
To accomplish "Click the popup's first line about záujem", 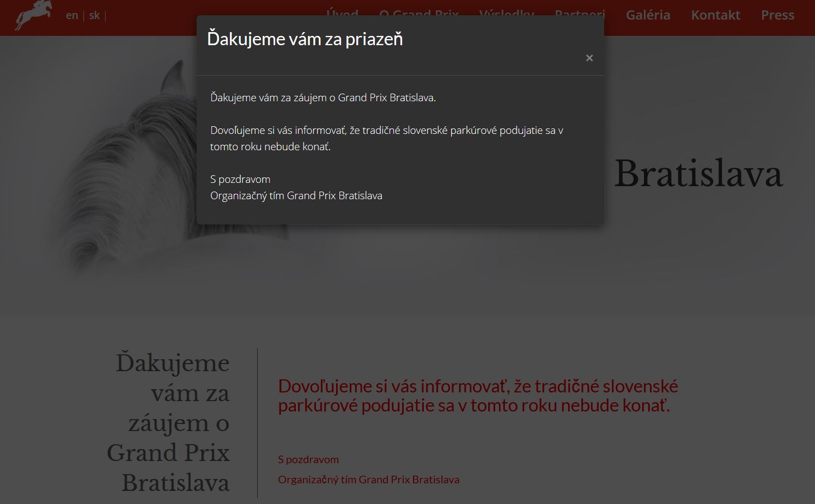I will click(x=323, y=98).
